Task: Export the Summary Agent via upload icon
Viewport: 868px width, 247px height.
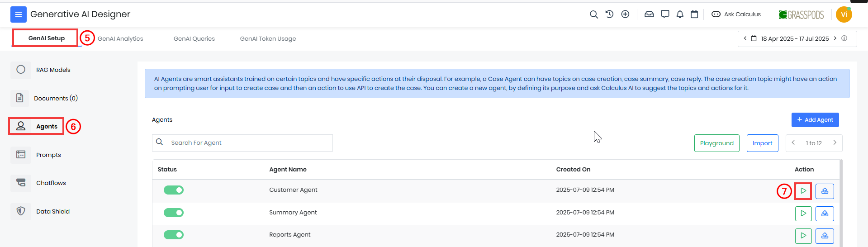Action: [x=825, y=214]
